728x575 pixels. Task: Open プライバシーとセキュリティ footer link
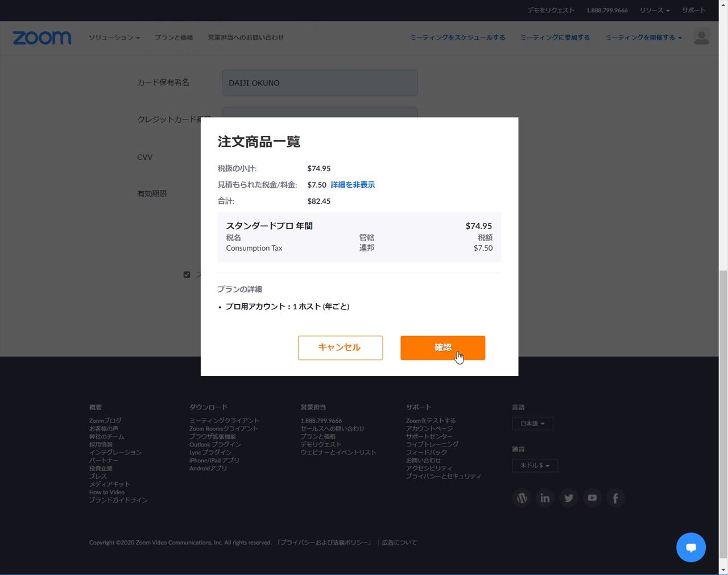point(444,477)
